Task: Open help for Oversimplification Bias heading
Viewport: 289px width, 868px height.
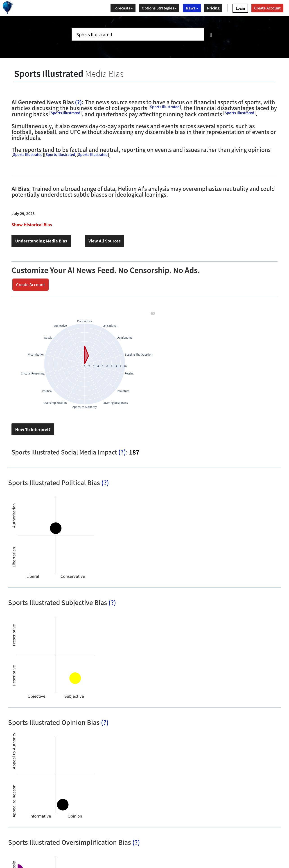Action: coord(136,842)
